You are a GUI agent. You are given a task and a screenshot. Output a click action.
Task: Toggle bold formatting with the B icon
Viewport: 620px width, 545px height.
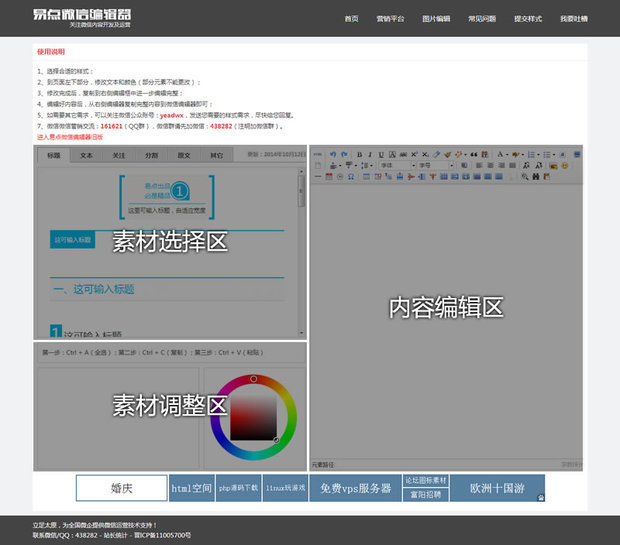click(359, 155)
